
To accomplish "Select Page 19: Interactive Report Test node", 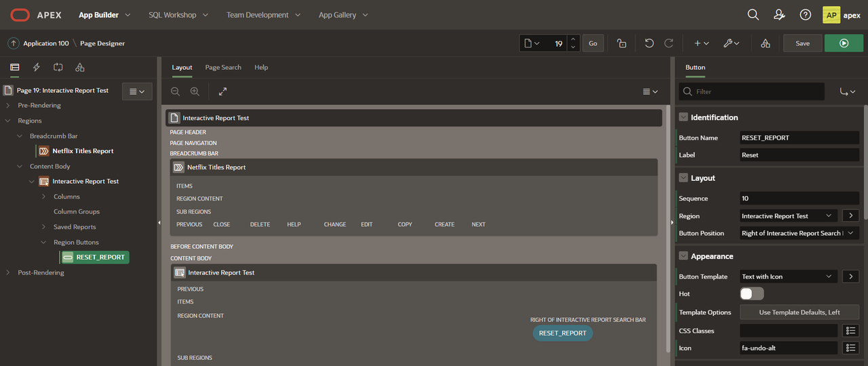I will click(62, 90).
